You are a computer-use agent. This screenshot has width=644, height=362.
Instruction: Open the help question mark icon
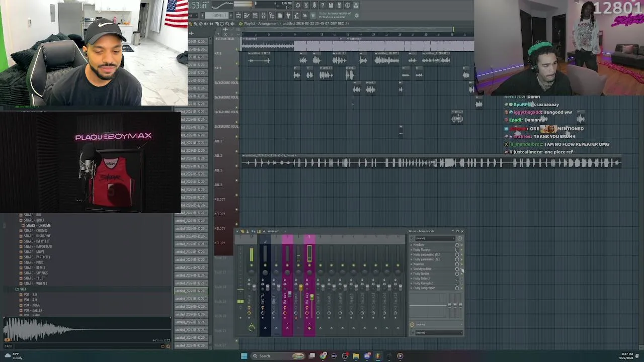coord(323,5)
